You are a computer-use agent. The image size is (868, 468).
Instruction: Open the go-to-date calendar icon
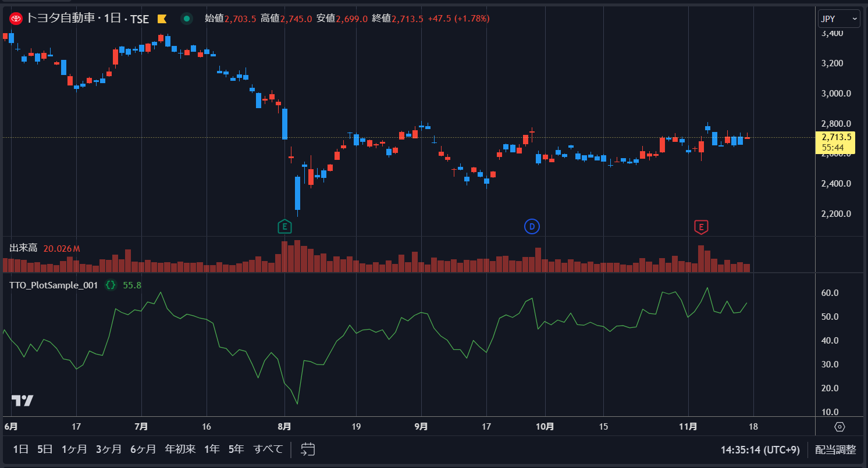(x=308, y=449)
